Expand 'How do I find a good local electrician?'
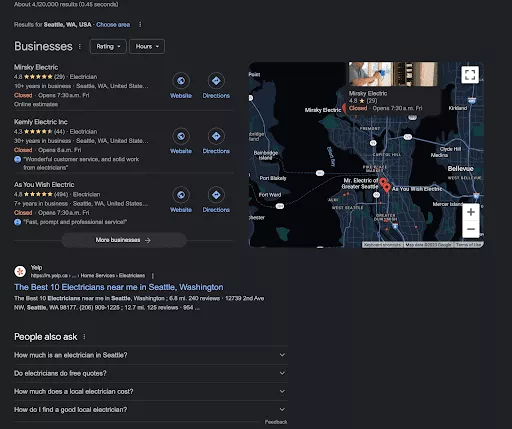 151,409
